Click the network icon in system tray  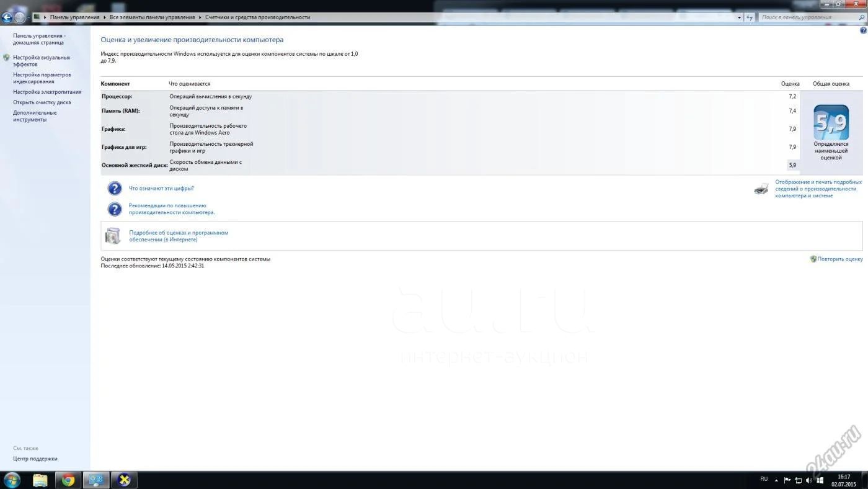798,480
